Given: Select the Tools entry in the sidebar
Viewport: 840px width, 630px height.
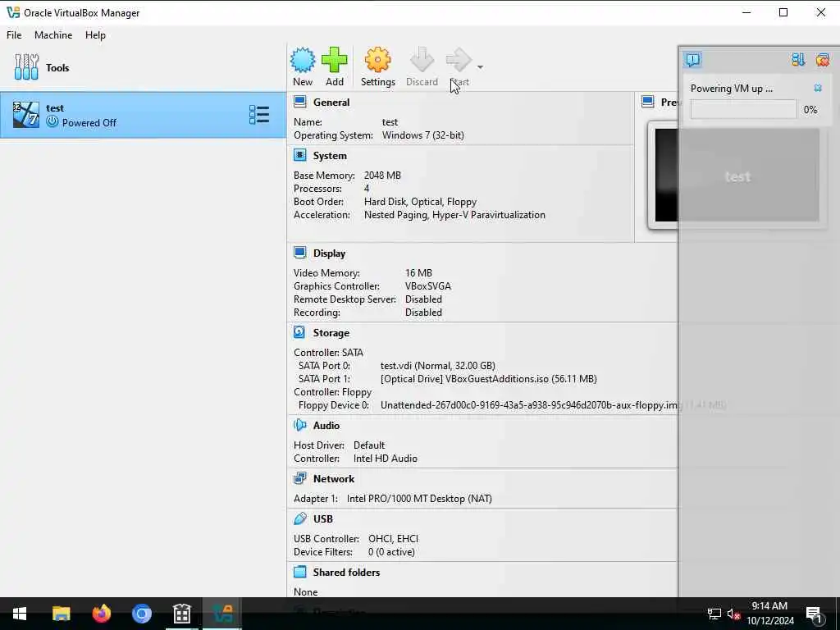Looking at the screenshot, I should (x=143, y=67).
